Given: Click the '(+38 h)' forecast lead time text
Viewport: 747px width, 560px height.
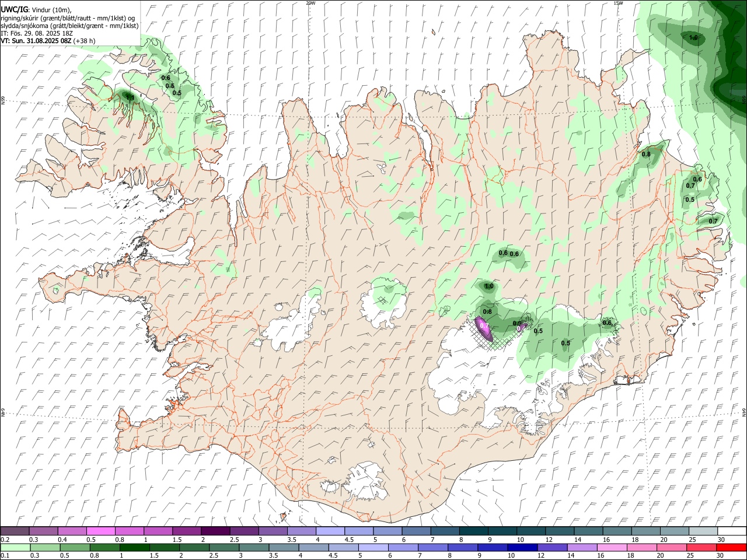Looking at the screenshot, I should coord(85,41).
